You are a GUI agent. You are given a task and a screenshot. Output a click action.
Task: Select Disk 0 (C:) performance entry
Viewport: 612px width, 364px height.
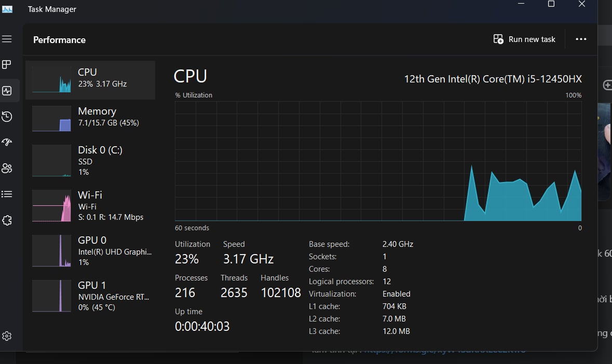90,160
